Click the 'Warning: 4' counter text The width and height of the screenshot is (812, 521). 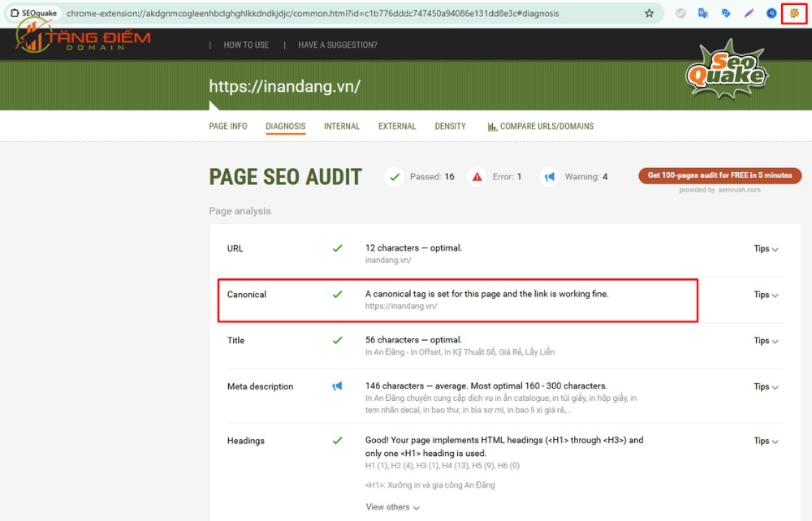point(586,177)
